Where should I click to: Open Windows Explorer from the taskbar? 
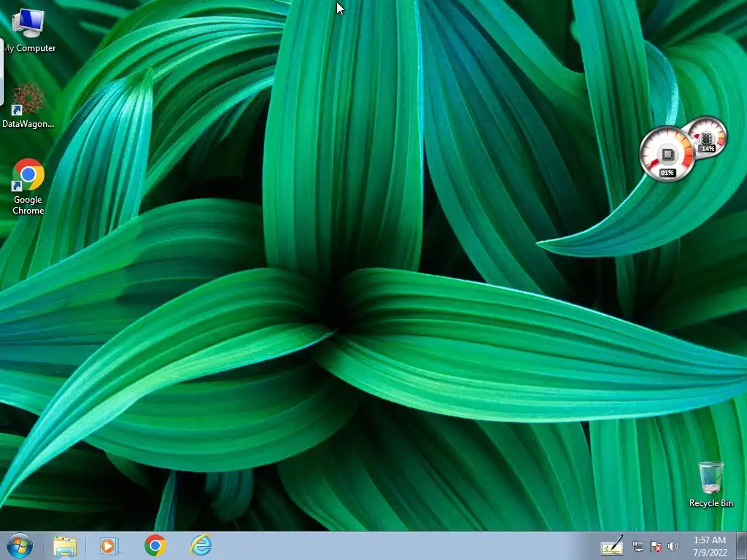(x=65, y=545)
